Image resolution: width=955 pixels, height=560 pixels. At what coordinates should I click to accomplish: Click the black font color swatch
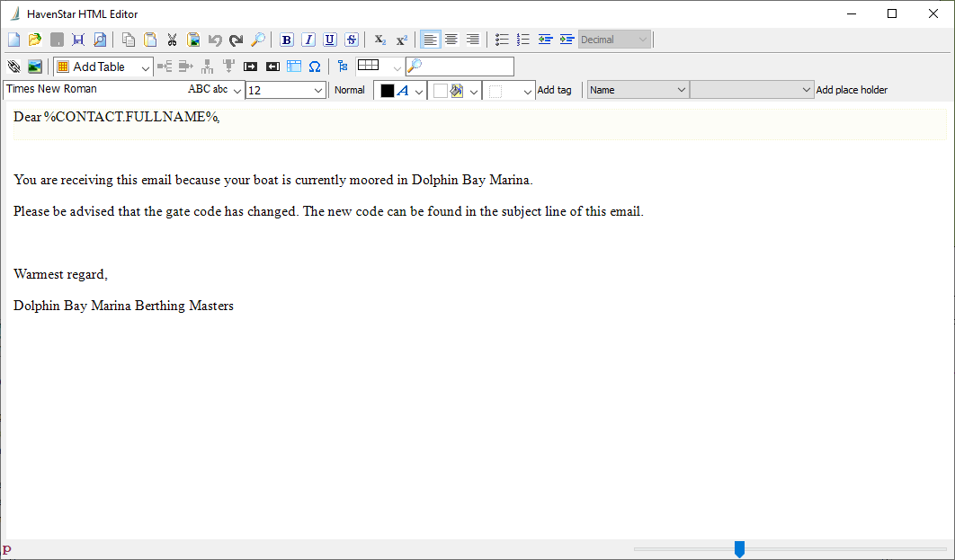point(388,91)
